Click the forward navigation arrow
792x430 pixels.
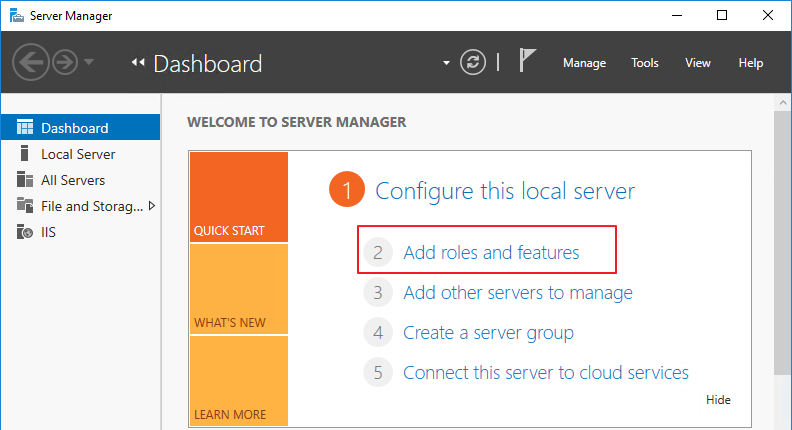(64, 62)
